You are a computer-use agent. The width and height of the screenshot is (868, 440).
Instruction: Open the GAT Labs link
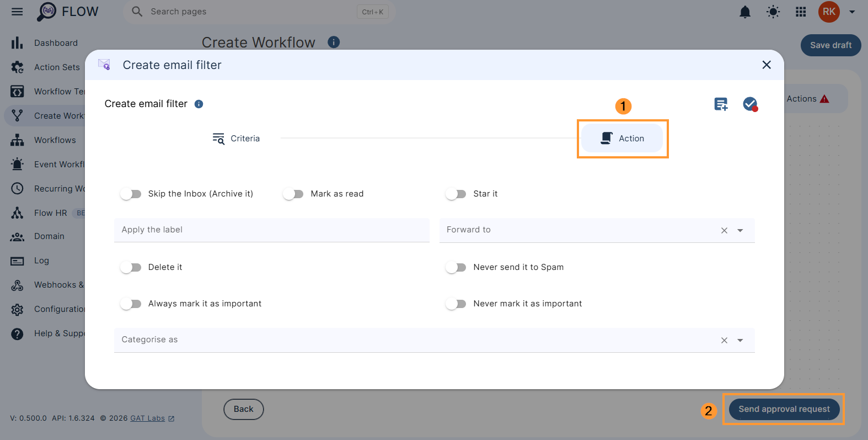(147, 418)
